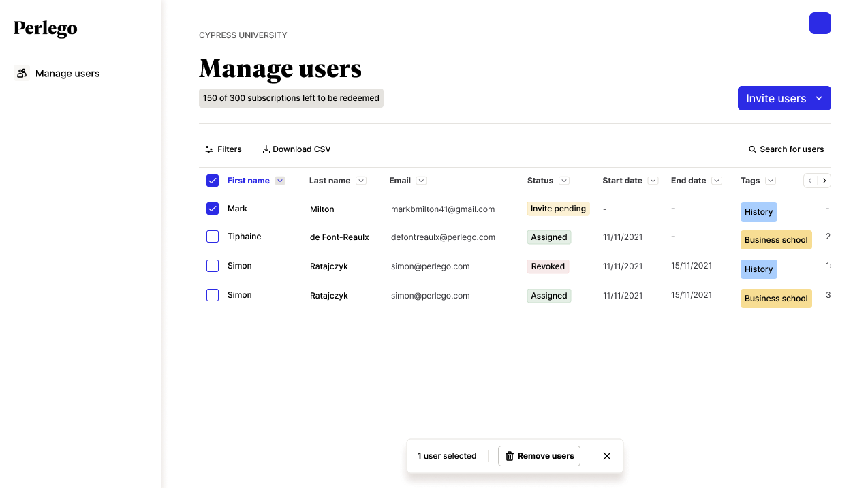Click the Manage users people icon in sidebar

coord(22,73)
